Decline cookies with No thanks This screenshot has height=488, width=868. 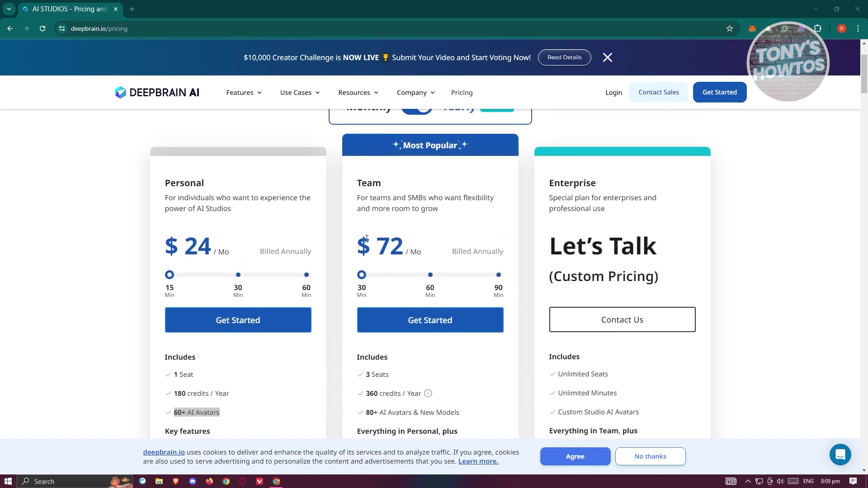(650, 456)
